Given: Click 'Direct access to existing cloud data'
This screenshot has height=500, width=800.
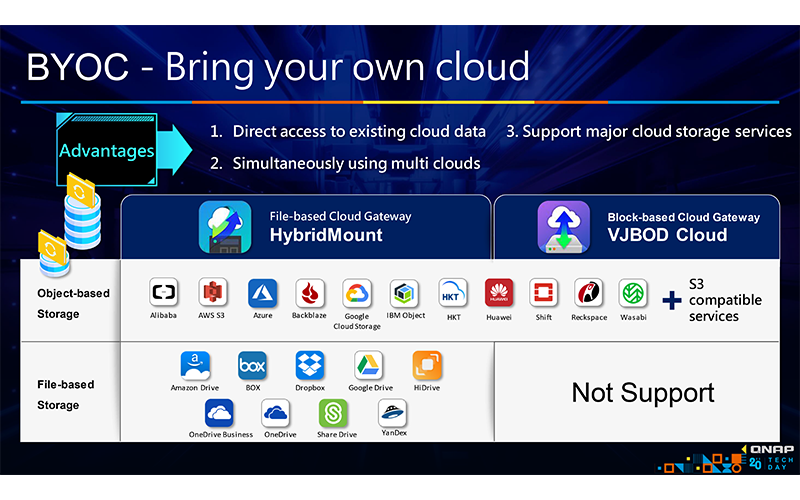Looking at the screenshot, I should 359,132.
